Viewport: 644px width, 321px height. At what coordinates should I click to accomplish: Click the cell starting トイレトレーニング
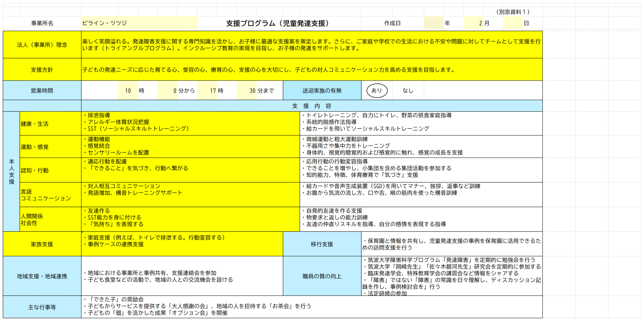coord(421,124)
